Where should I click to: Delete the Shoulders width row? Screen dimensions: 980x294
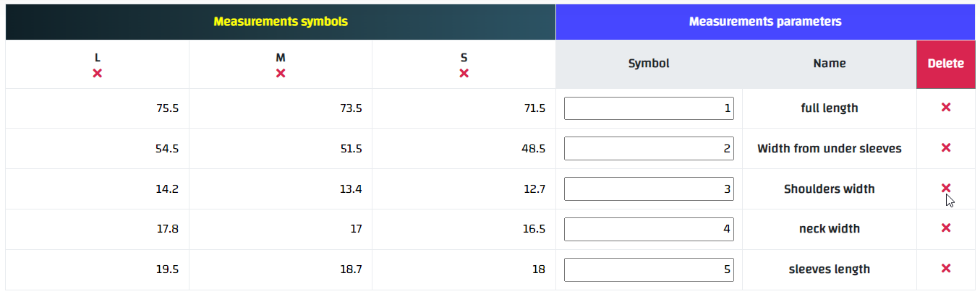click(945, 188)
